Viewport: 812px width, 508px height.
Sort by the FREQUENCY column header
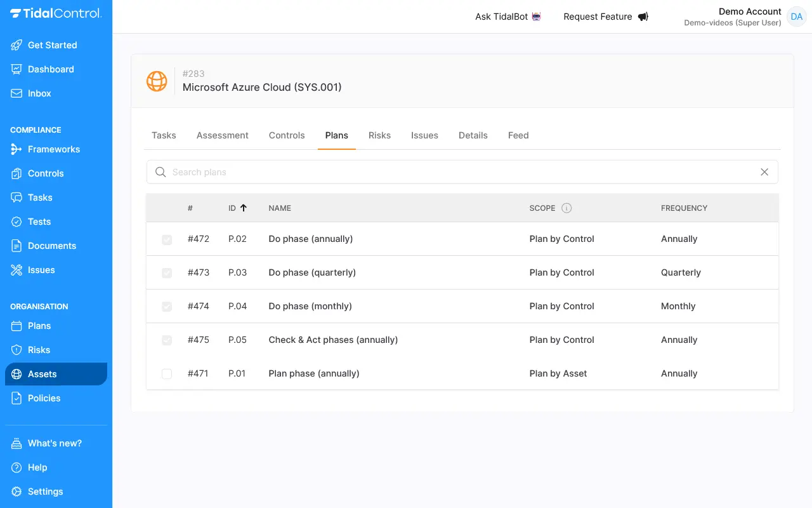coord(684,208)
